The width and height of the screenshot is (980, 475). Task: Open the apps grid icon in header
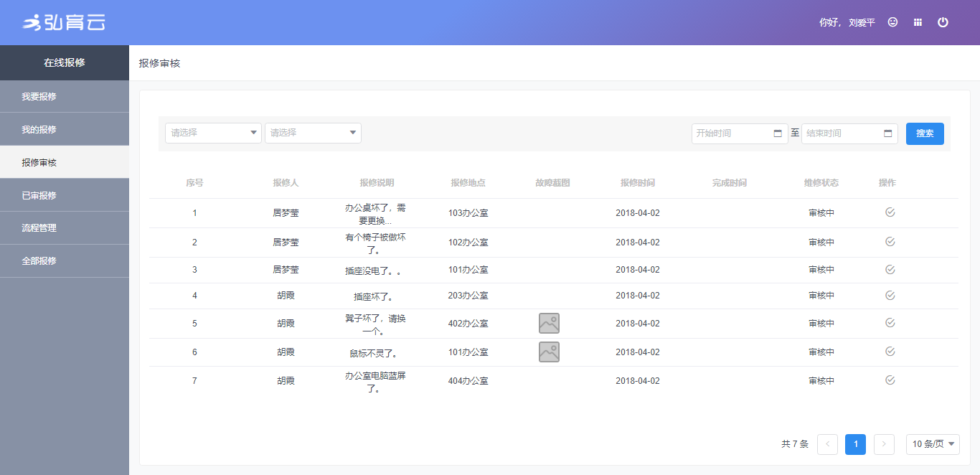pyautogui.click(x=918, y=22)
